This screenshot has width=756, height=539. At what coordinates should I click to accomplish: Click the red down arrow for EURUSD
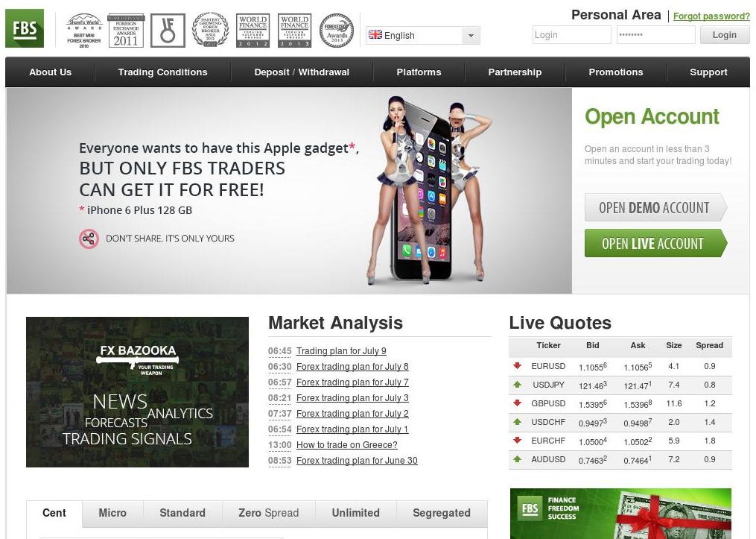pyautogui.click(x=518, y=366)
